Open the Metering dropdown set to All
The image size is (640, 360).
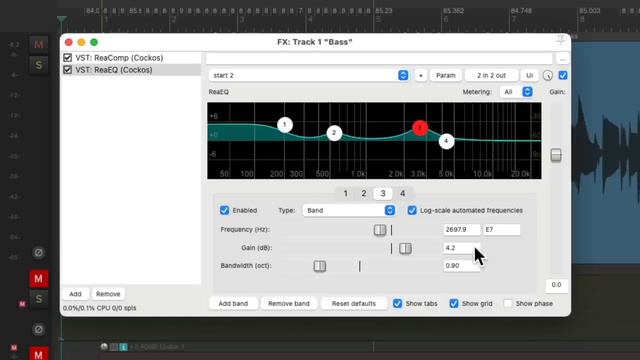517,92
